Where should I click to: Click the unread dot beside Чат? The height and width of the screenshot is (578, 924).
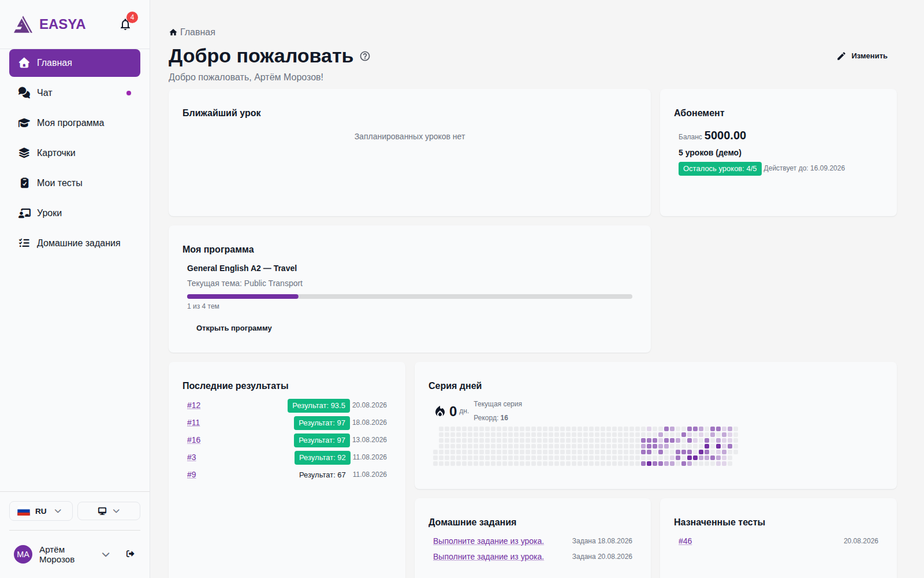129,93
